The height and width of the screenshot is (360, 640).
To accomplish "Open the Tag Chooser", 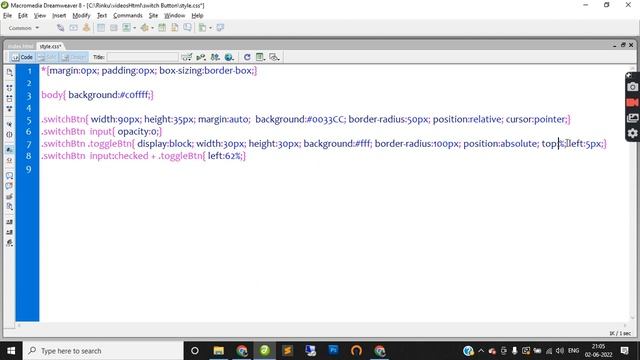I will tap(220, 28).
